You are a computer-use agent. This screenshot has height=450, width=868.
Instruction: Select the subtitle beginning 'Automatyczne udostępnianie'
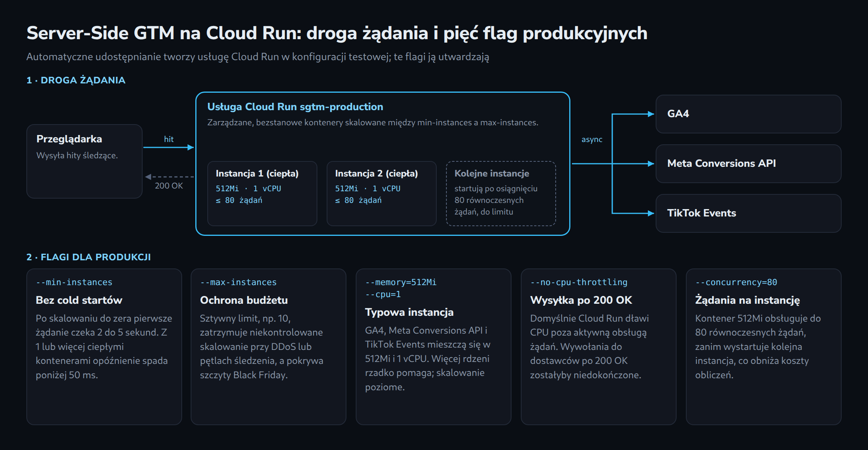pyautogui.click(x=258, y=57)
